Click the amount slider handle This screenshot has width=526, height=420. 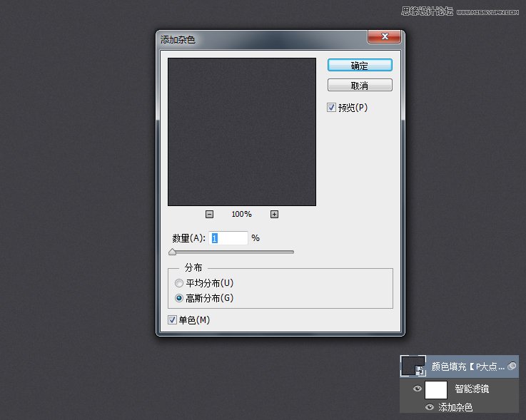172,252
